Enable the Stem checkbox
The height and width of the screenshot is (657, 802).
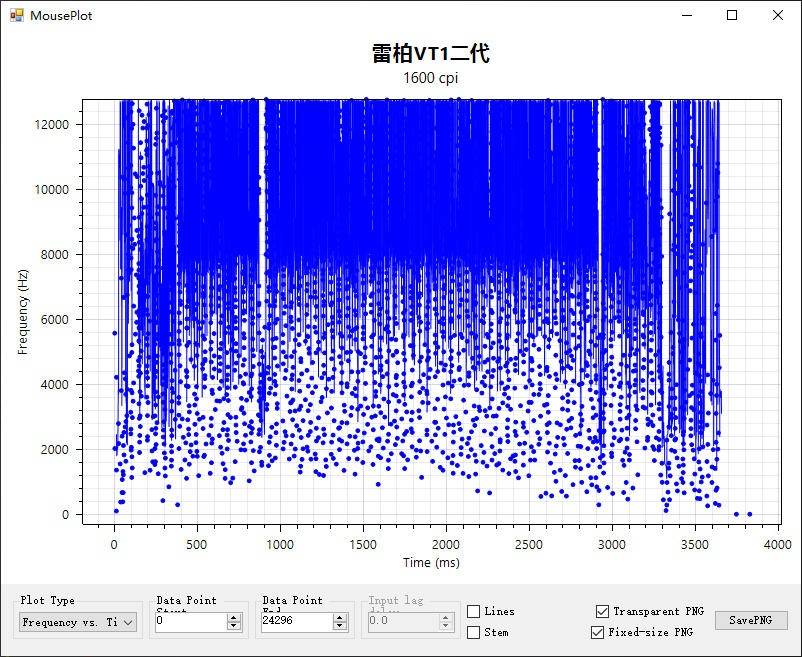pos(474,632)
